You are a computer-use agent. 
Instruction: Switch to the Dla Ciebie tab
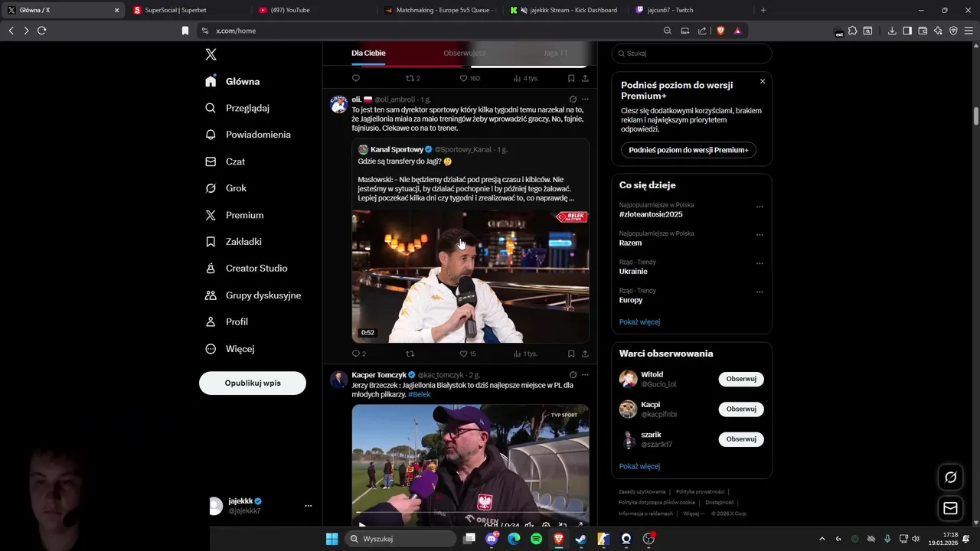pyautogui.click(x=368, y=54)
